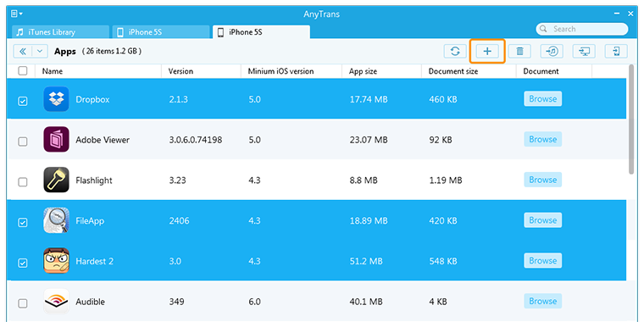The image size is (644, 322).
Task: Browse documents for Hardest 2
Action: pos(542,260)
